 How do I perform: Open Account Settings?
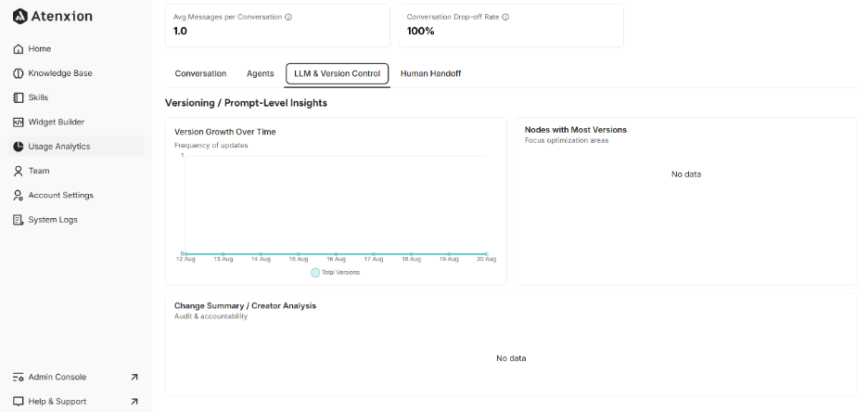[78, 196]
